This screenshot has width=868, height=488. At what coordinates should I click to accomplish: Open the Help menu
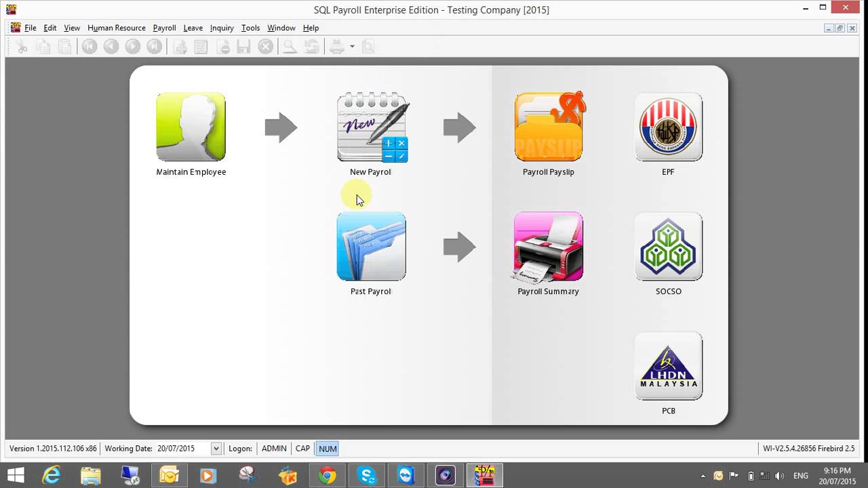coord(311,28)
